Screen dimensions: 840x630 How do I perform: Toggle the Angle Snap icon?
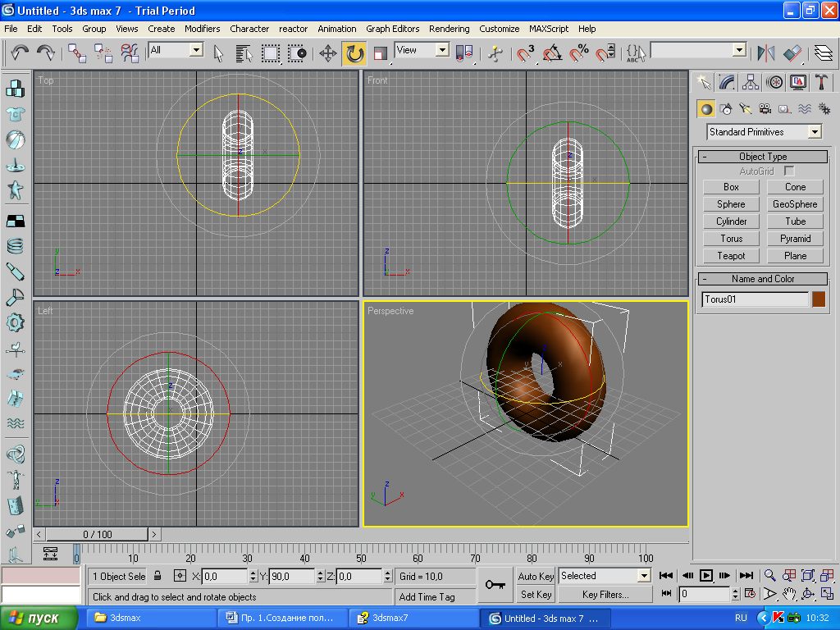click(x=552, y=53)
